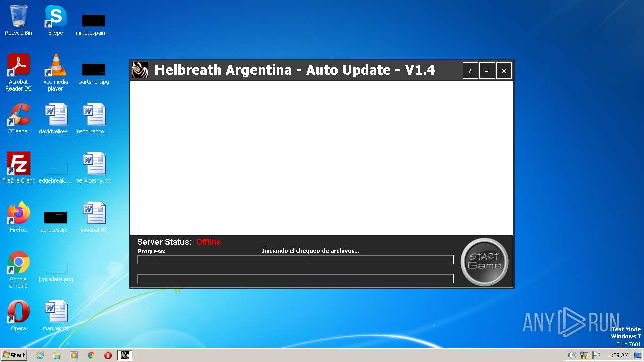Select the davidyellow document icon

point(56,119)
